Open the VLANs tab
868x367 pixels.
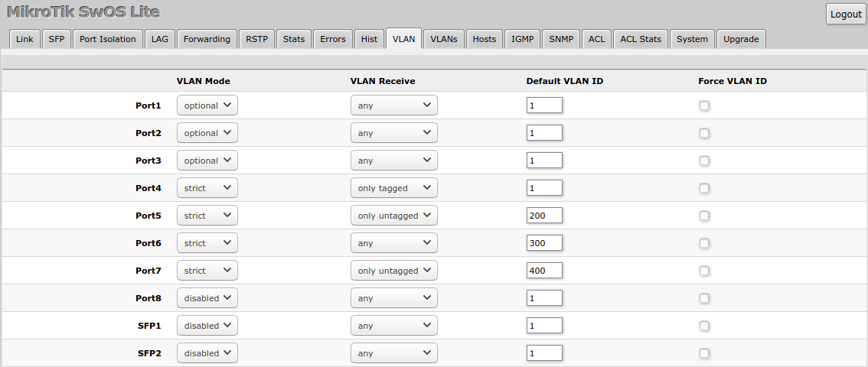coord(443,39)
